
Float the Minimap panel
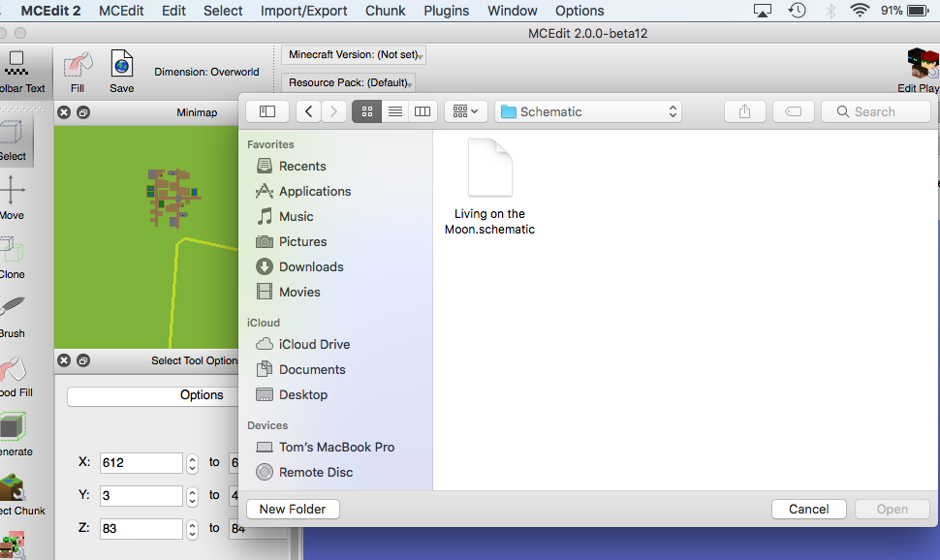tap(83, 112)
